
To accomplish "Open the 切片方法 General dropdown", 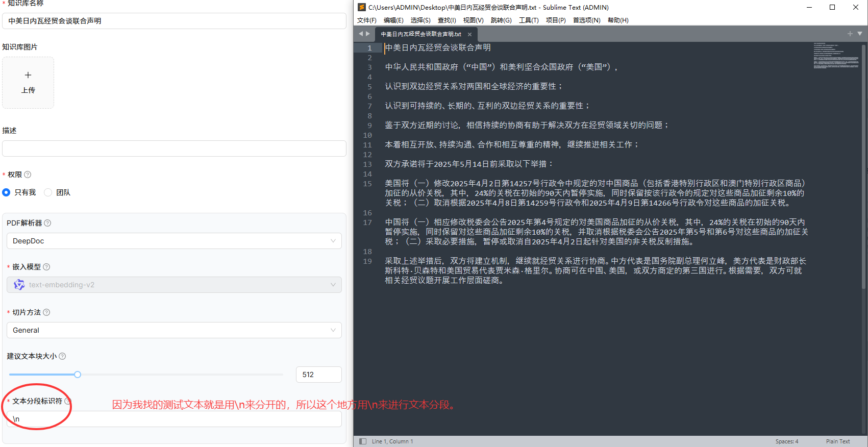I will coord(174,330).
